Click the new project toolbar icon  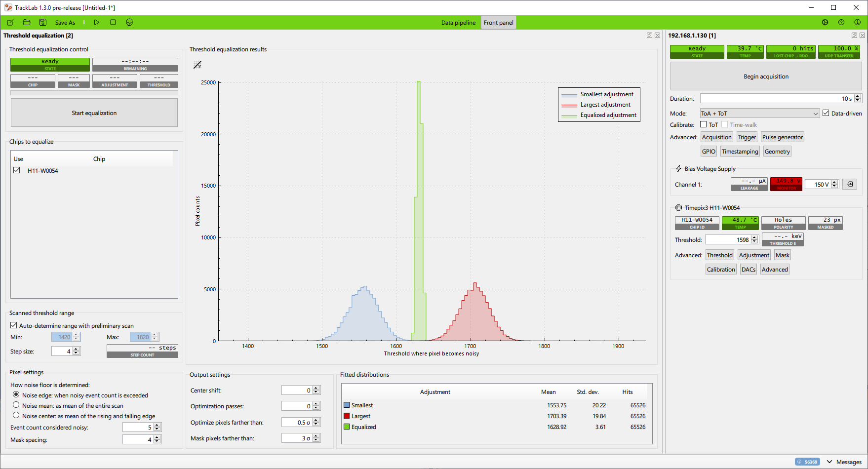point(10,23)
